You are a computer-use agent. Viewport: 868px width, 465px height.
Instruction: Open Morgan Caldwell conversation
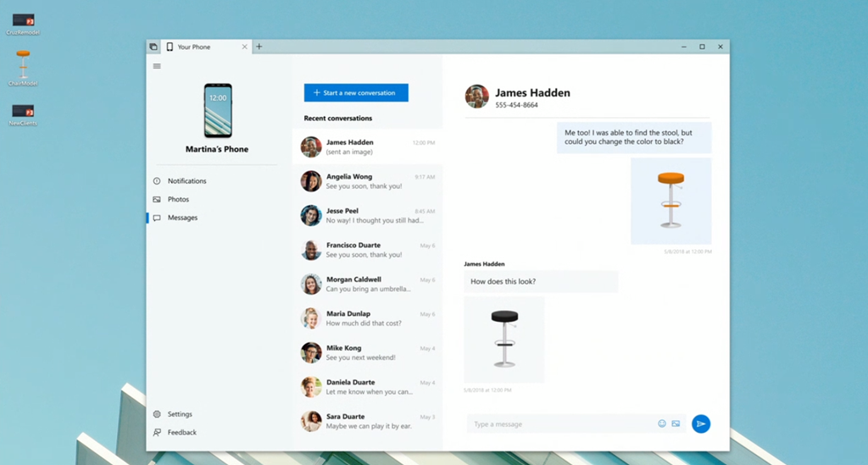(x=368, y=284)
